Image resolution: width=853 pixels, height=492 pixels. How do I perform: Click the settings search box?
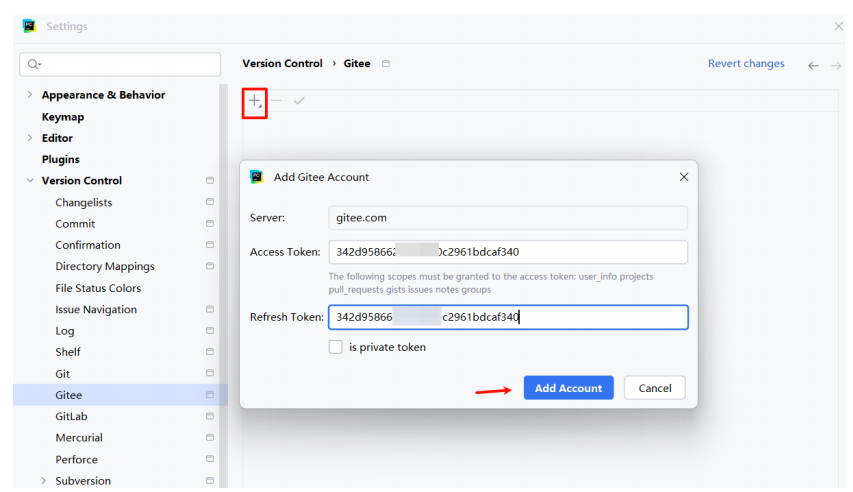(x=120, y=64)
